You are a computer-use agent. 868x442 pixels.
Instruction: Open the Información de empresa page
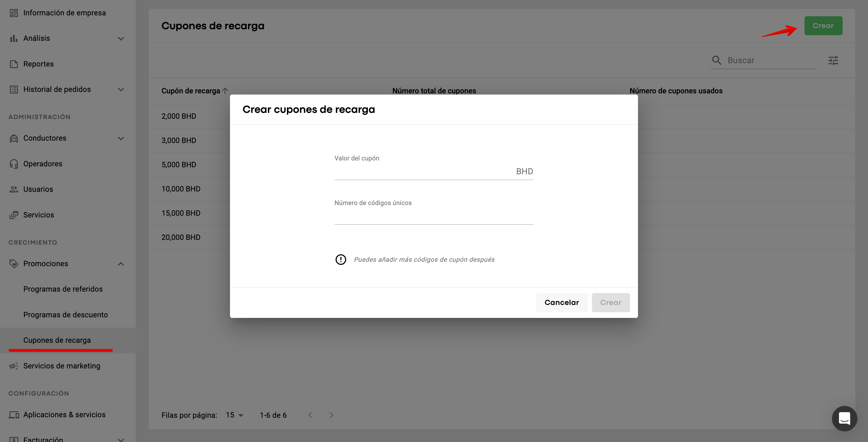64,13
